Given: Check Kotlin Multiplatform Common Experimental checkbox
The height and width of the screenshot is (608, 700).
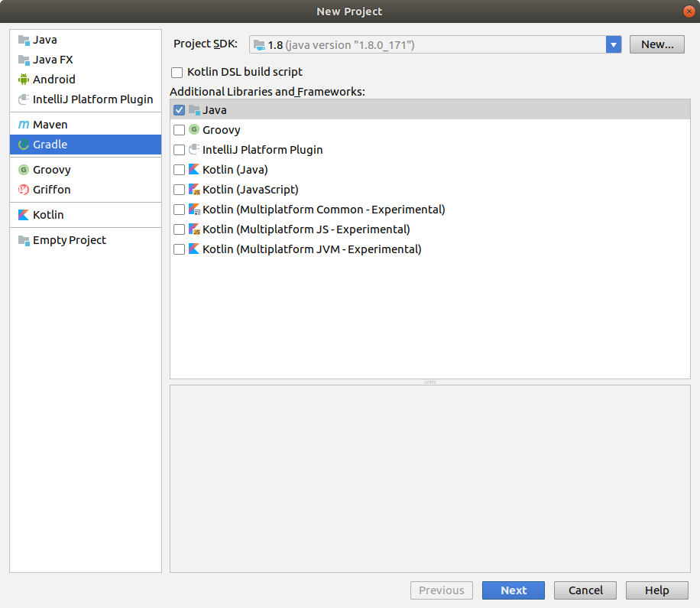Looking at the screenshot, I should (x=179, y=210).
